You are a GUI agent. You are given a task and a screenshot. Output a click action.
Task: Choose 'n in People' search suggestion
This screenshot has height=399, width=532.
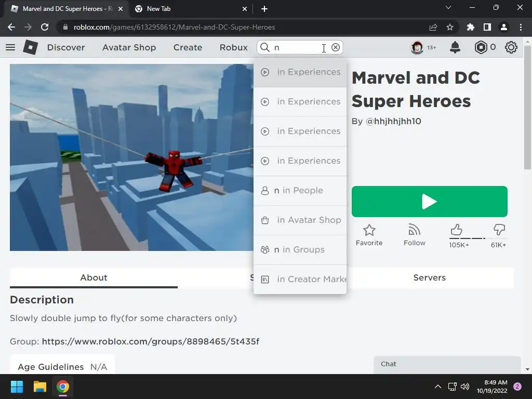tap(300, 190)
